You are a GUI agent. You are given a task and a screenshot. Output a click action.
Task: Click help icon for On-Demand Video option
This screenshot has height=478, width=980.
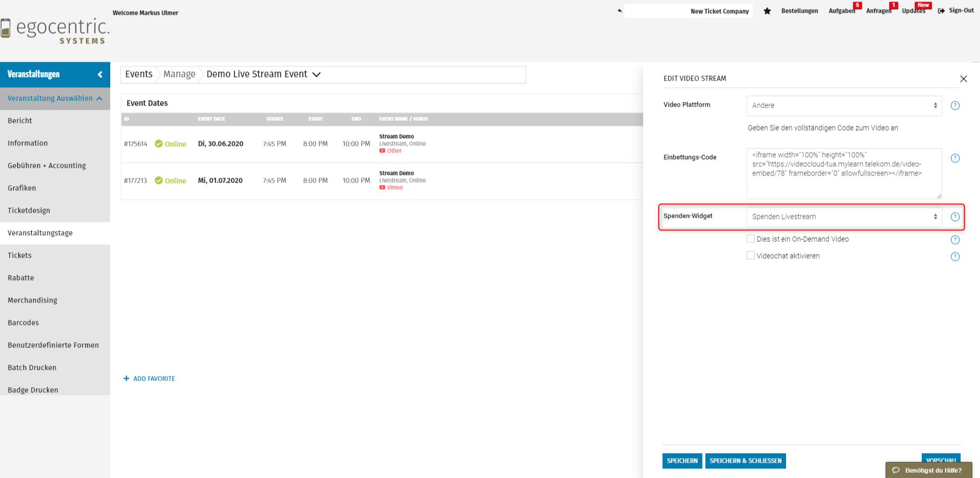tap(955, 240)
